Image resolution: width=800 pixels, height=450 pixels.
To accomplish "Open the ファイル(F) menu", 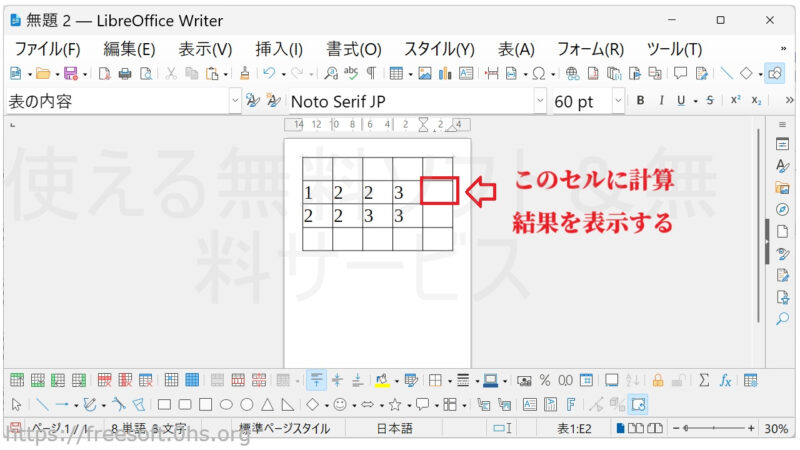I will [x=47, y=49].
